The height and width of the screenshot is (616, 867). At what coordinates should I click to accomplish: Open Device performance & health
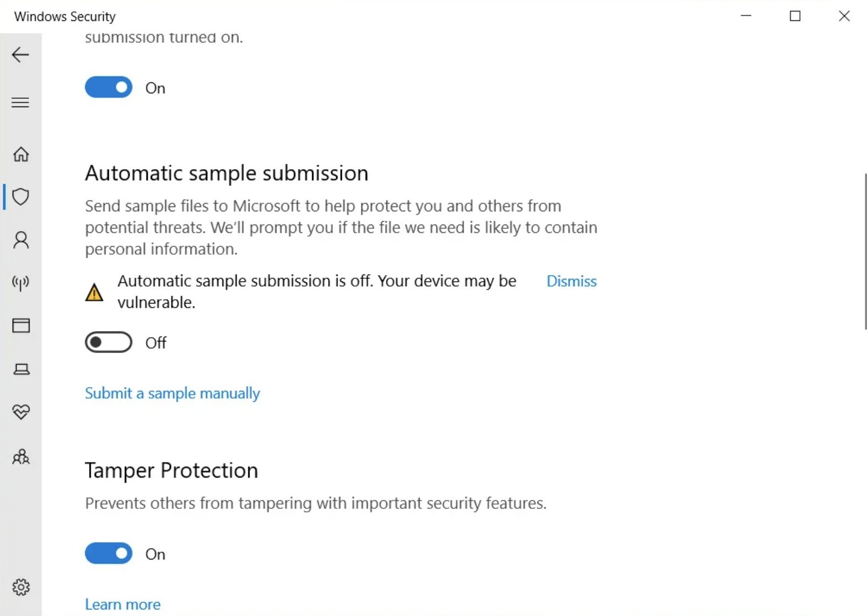20,412
